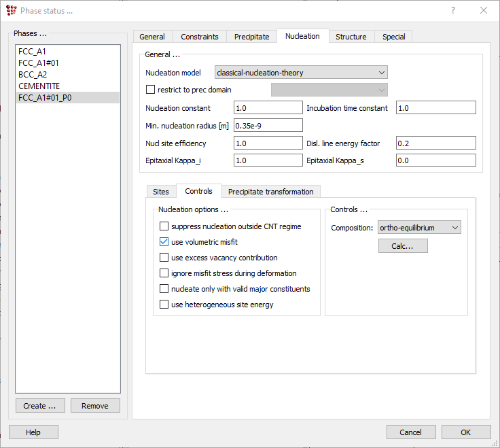The width and height of the screenshot is (500, 448).
Task: Expand the Composition ortho-equilibrium dropdown
Action: click(x=419, y=228)
